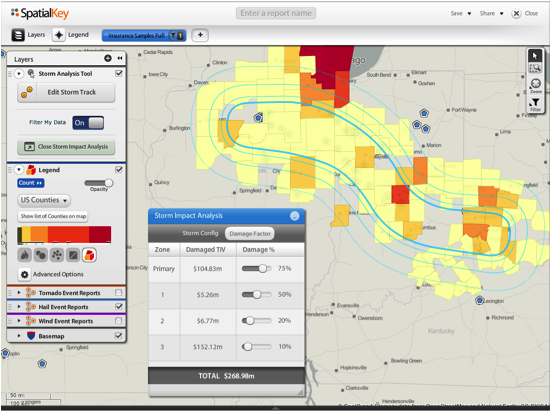Minimize the Storm Impact Analysis panel
The height and width of the screenshot is (412, 551).
tap(294, 216)
